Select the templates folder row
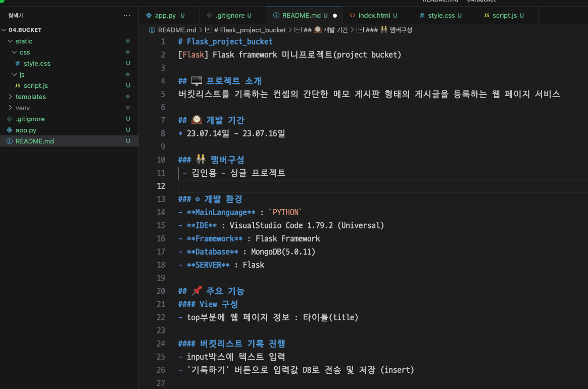Screen dimensions: 588x389 pos(69,96)
